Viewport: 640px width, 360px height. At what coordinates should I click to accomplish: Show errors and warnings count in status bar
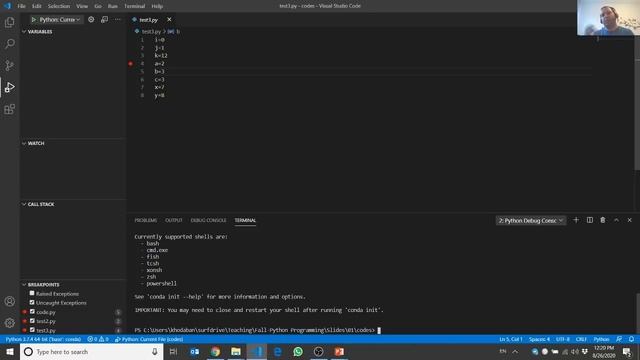[98, 339]
